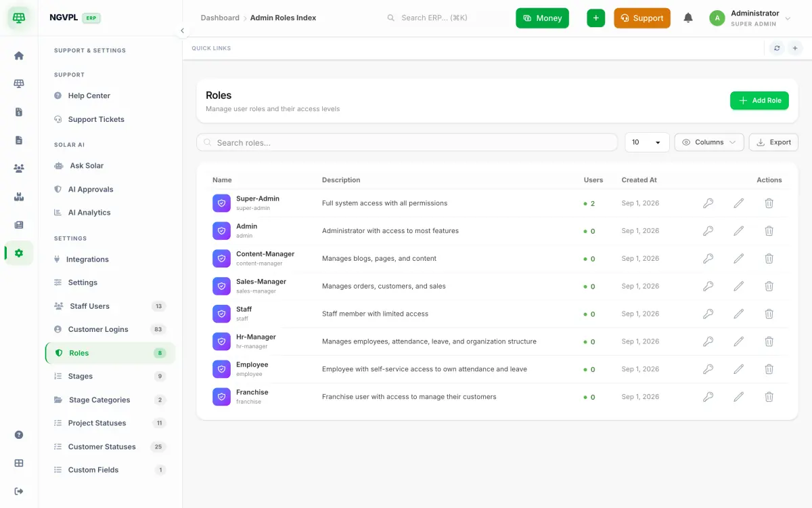Edit the Admin role with pencil icon
Image resolution: width=812 pixels, height=508 pixels.
[x=739, y=231]
